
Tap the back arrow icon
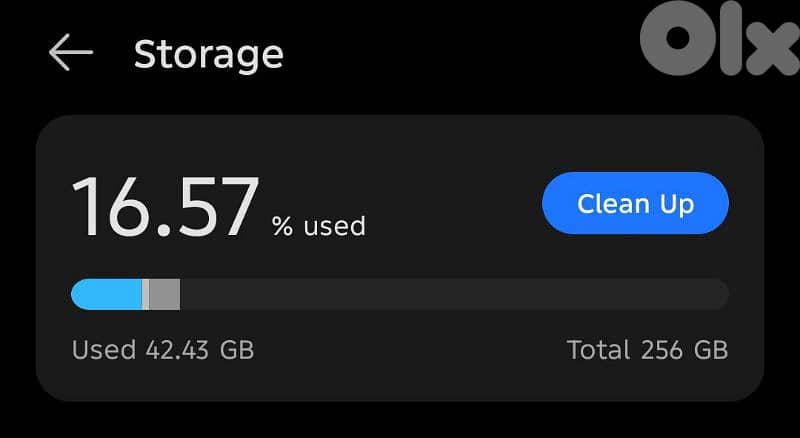(70, 54)
